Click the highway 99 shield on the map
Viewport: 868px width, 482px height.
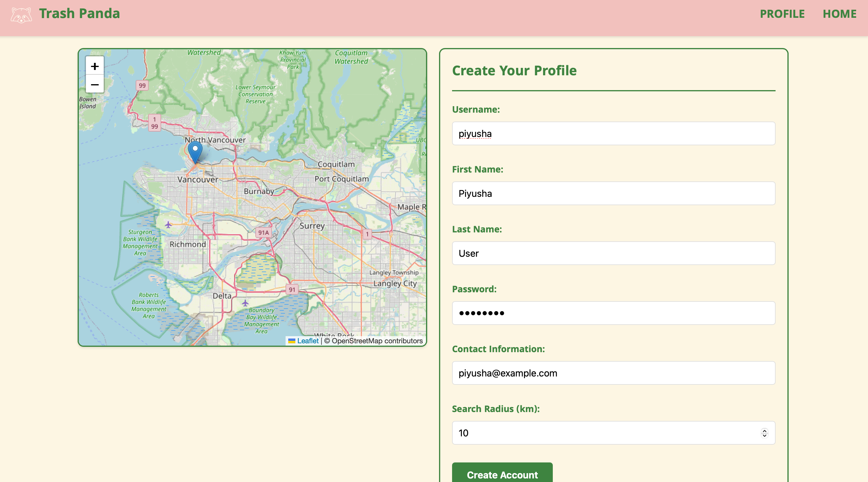(x=142, y=86)
